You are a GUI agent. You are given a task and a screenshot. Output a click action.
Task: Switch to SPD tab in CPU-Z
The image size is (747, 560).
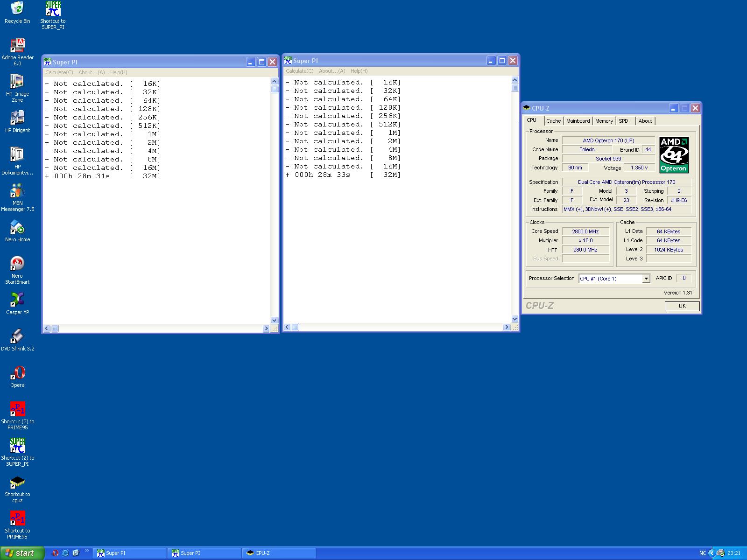pos(623,121)
